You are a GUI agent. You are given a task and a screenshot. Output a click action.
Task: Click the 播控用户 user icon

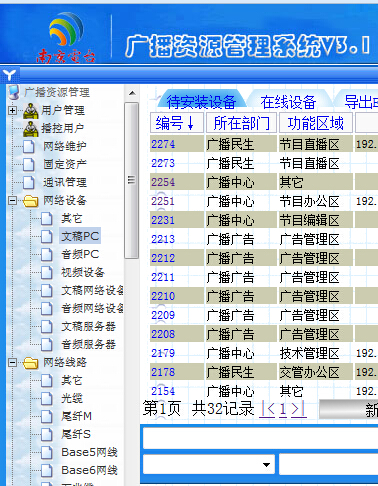pyautogui.click(x=31, y=129)
